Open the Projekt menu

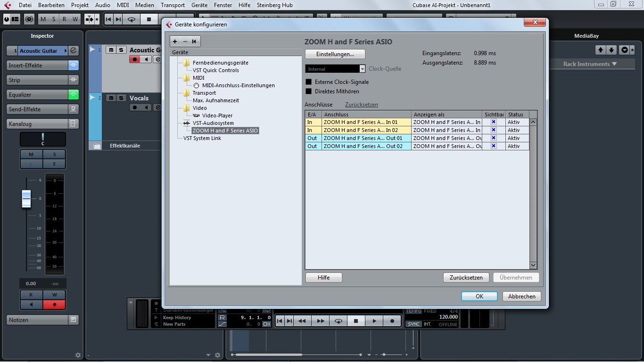coord(80,5)
